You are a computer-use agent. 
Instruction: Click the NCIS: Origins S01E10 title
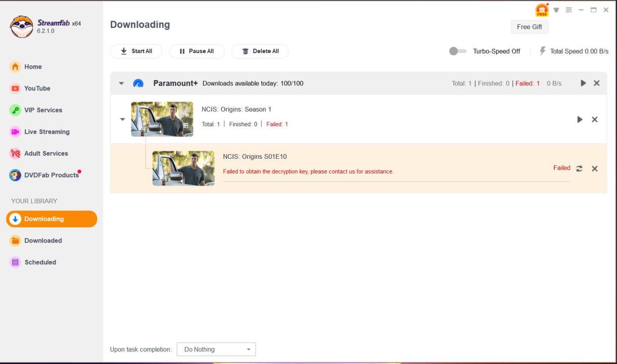tap(255, 157)
